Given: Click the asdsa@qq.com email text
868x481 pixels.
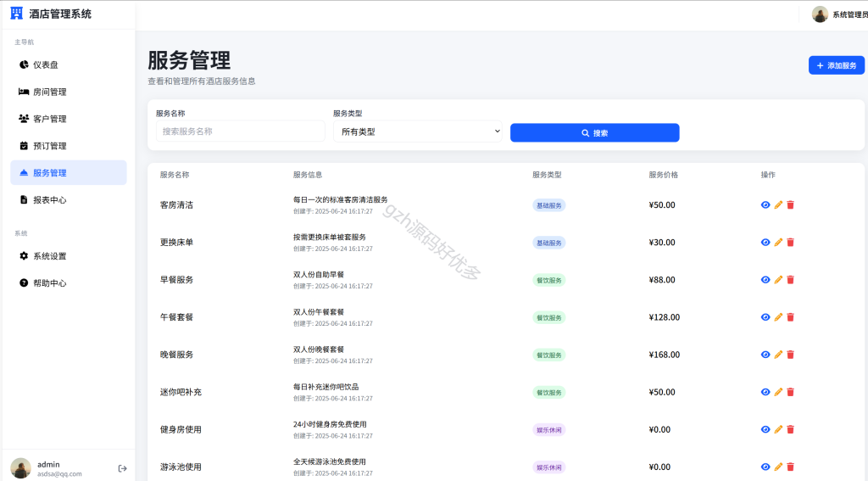Looking at the screenshot, I should tap(60, 474).
